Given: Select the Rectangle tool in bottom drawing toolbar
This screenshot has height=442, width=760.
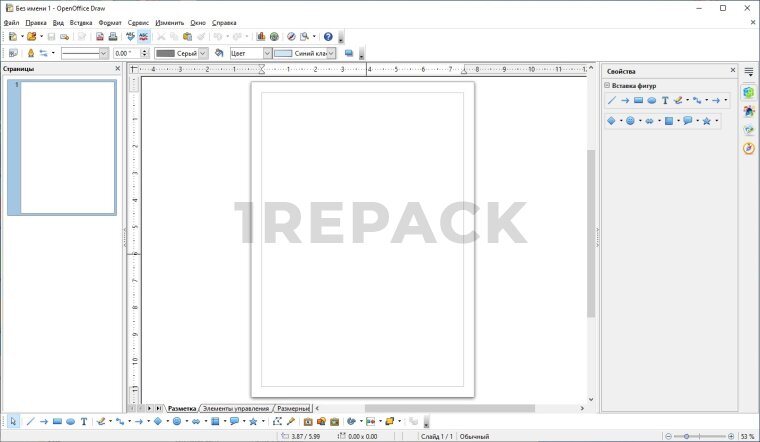Looking at the screenshot, I should [57, 422].
